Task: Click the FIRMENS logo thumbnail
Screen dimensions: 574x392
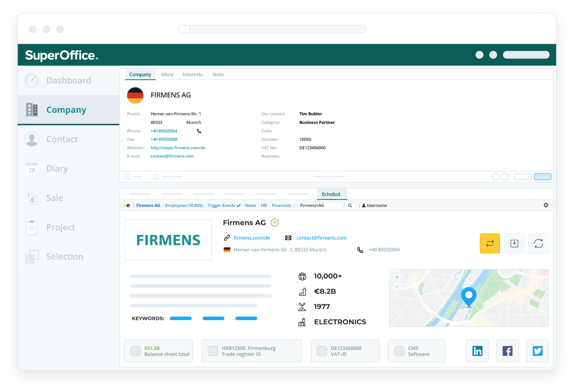Action: (x=168, y=240)
